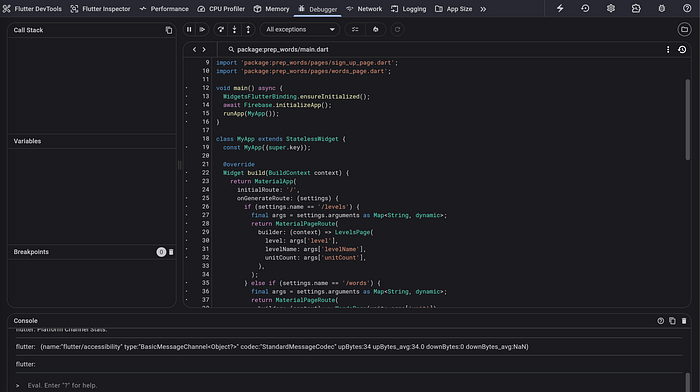
Task: Go back to previous file
Action: tap(194, 50)
